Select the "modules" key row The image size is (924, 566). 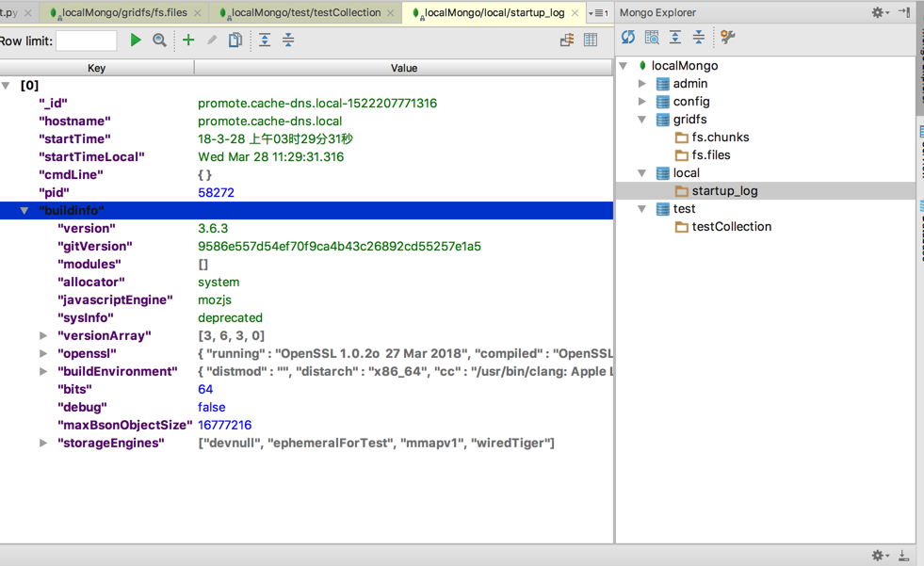pyautogui.click(x=306, y=265)
